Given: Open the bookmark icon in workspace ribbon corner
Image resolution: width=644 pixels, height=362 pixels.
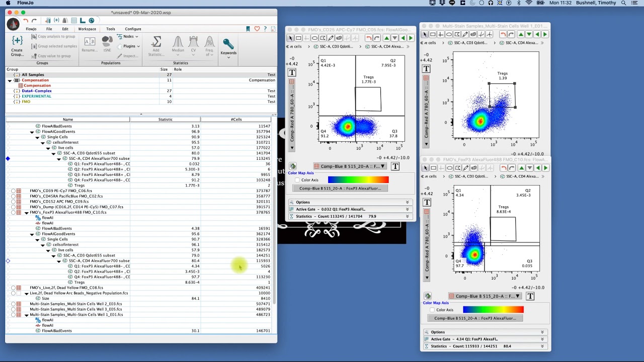Looking at the screenshot, I should [248, 29].
